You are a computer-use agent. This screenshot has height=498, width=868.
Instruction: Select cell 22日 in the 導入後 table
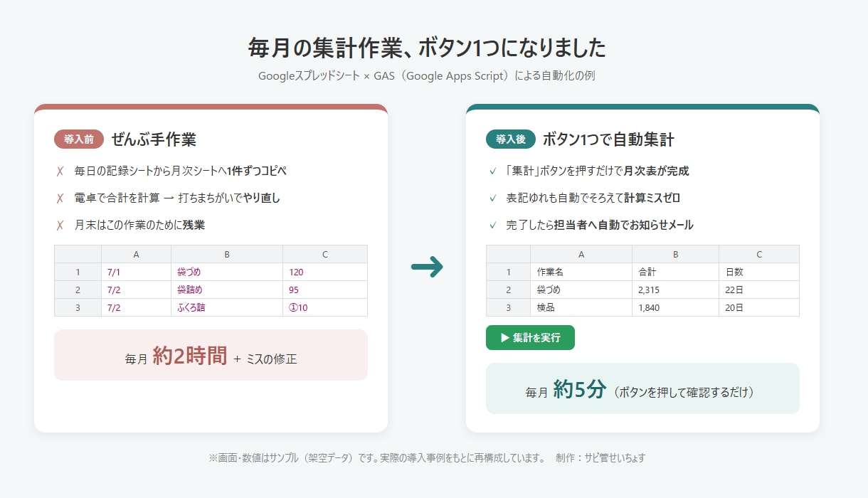pos(759,290)
